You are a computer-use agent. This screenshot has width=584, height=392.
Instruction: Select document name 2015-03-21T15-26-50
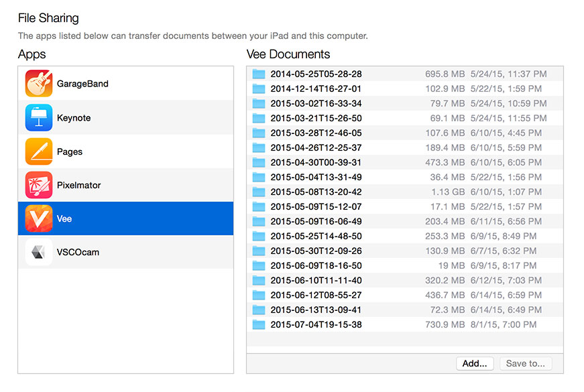[316, 118]
